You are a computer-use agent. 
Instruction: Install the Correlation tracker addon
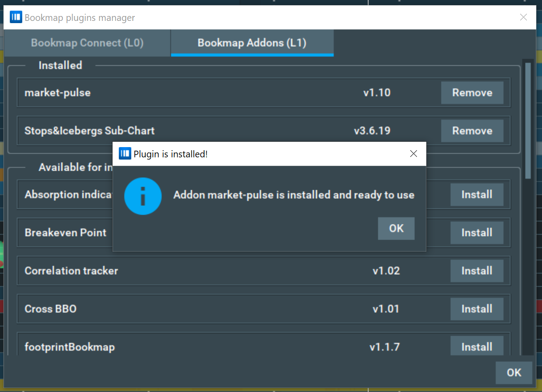pos(477,271)
